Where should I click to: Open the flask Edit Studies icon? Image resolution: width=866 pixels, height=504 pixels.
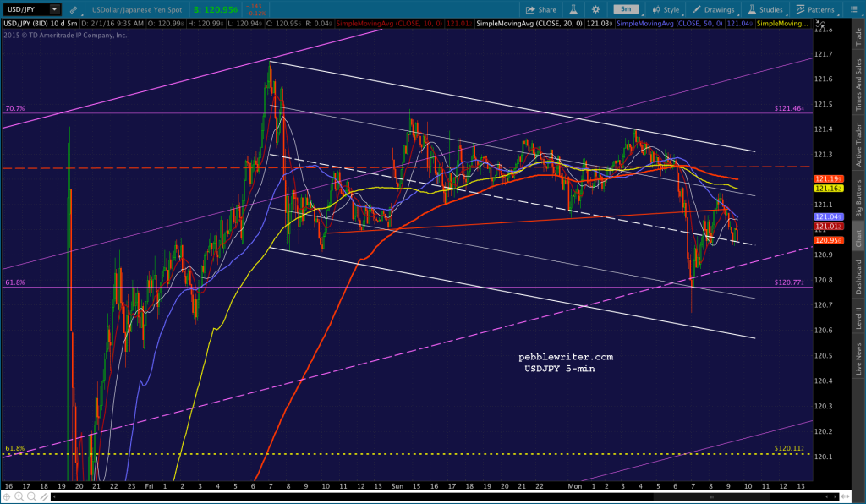point(573,10)
